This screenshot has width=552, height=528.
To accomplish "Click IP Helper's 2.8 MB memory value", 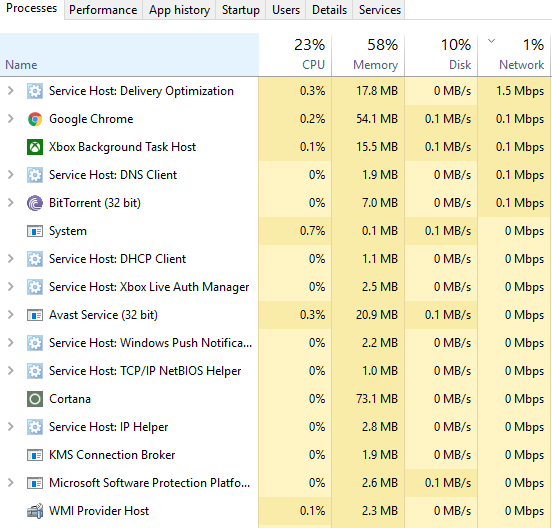I will click(x=380, y=427).
